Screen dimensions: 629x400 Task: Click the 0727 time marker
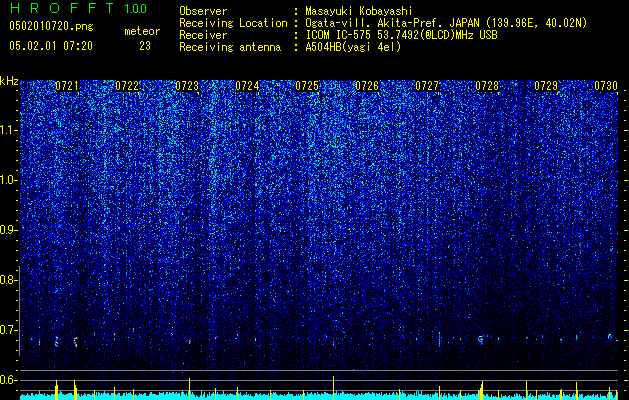click(427, 86)
